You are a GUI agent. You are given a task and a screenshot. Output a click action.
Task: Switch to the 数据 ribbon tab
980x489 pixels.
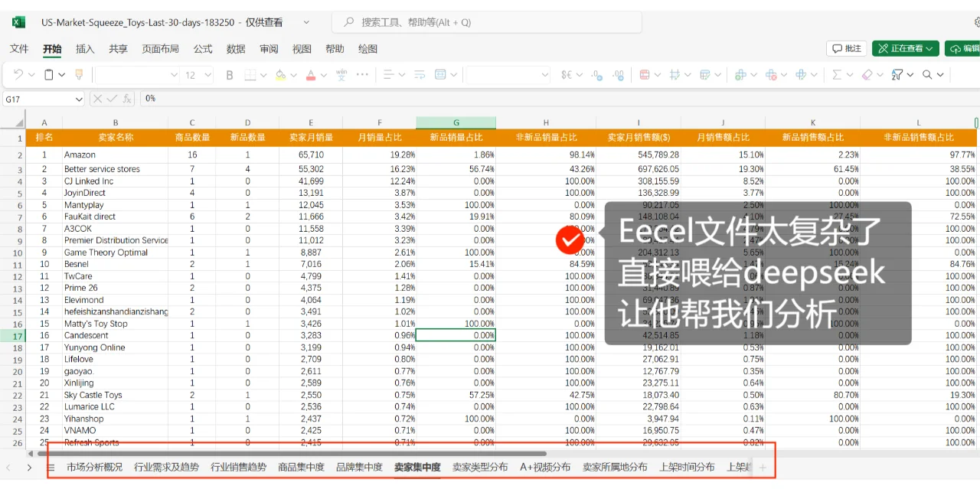[236, 49]
